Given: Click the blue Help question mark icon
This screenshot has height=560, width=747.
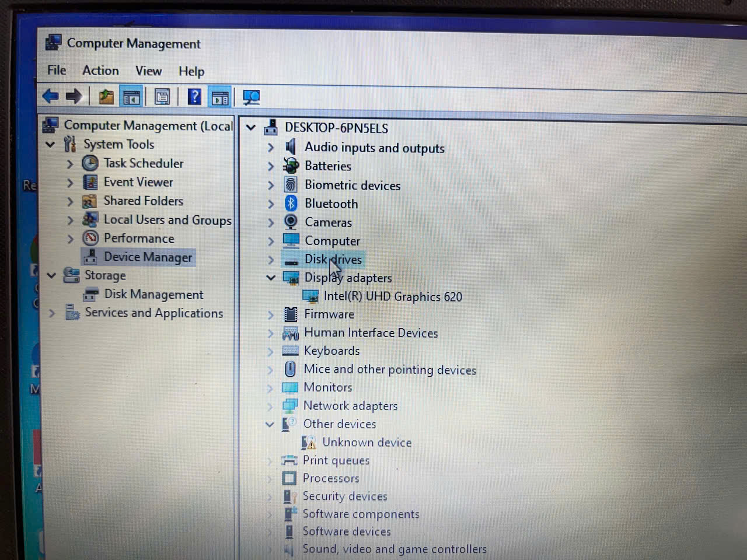Looking at the screenshot, I should (x=194, y=97).
